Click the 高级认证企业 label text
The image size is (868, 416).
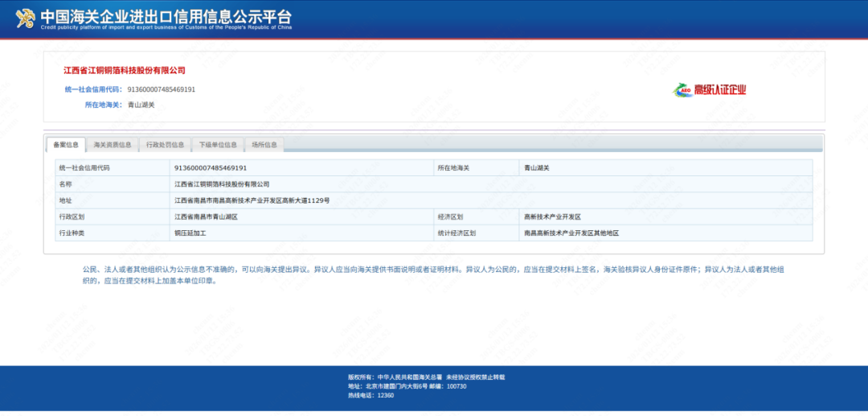[720, 90]
